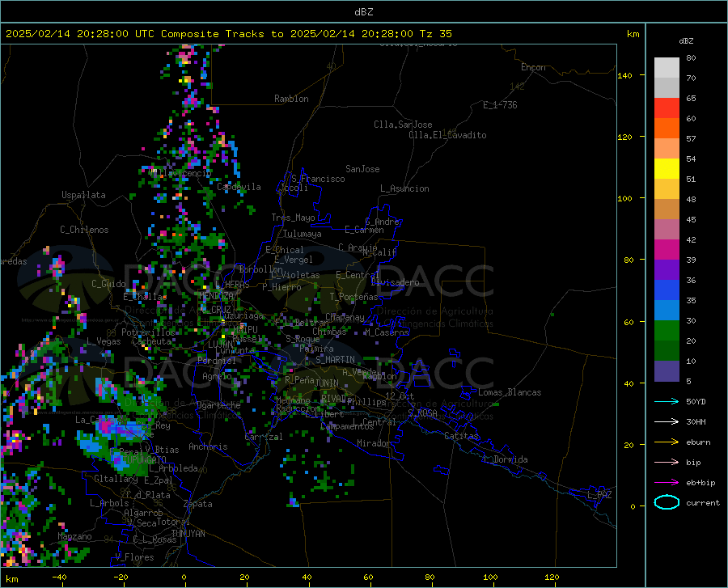Image resolution: width=728 pixels, height=588 pixels.
Task: Click the JUNIN town label
Action: point(327,383)
